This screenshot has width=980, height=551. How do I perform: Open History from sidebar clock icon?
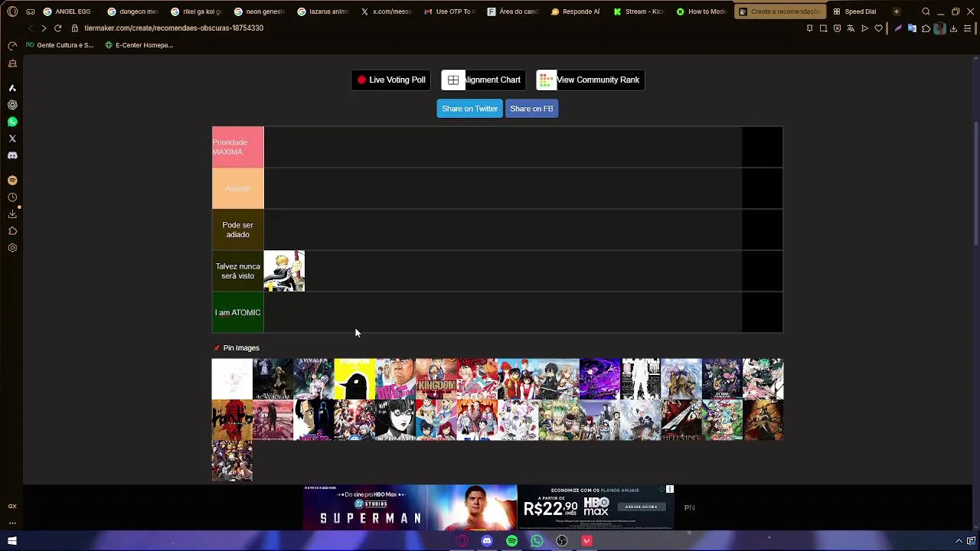[12, 197]
